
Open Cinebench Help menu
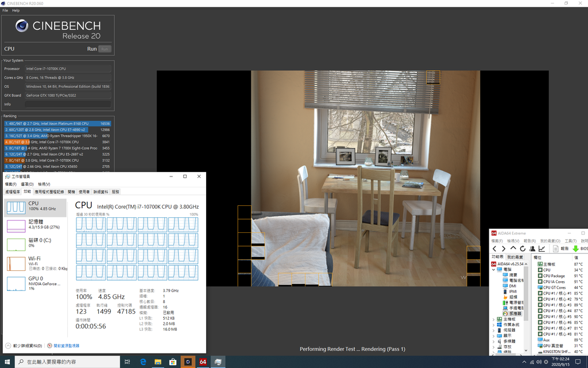coord(16,10)
